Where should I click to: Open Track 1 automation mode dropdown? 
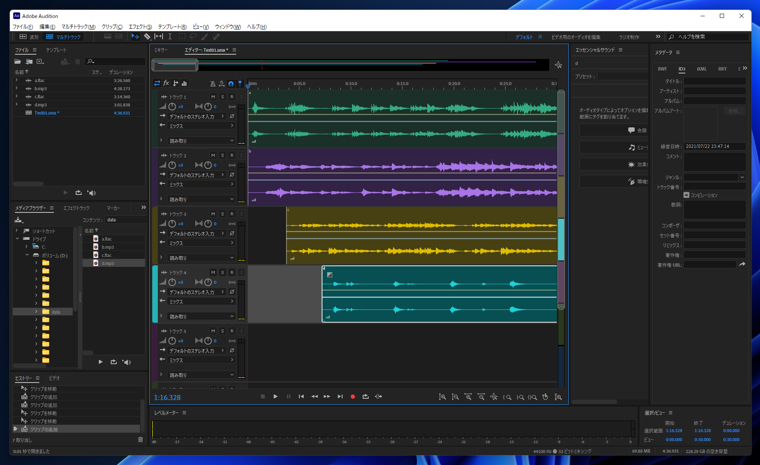click(x=201, y=141)
